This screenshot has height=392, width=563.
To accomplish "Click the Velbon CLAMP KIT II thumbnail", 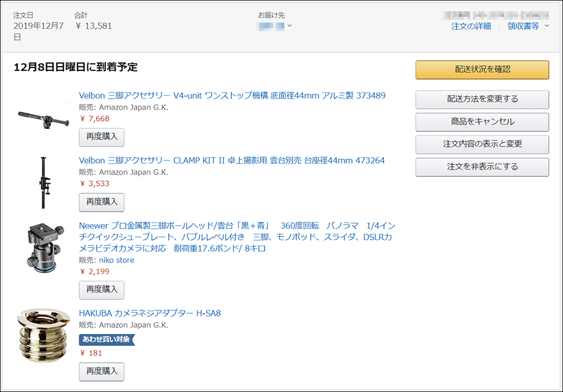I will coord(44,182).
